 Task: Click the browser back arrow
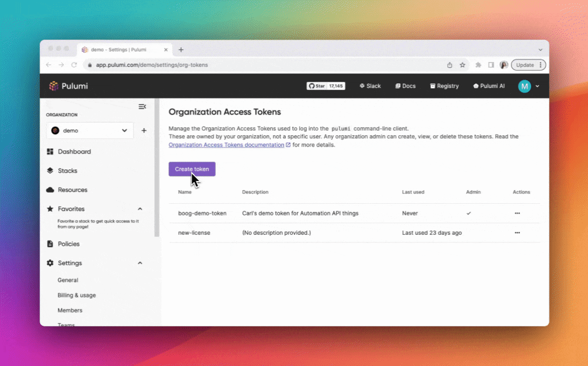[x=49, y=65]
